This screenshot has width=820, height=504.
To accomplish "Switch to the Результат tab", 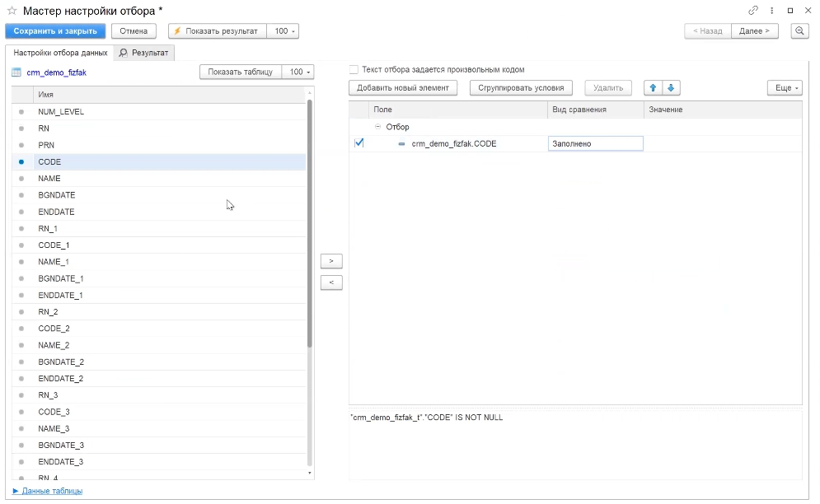I will click(x=143, y=53).
